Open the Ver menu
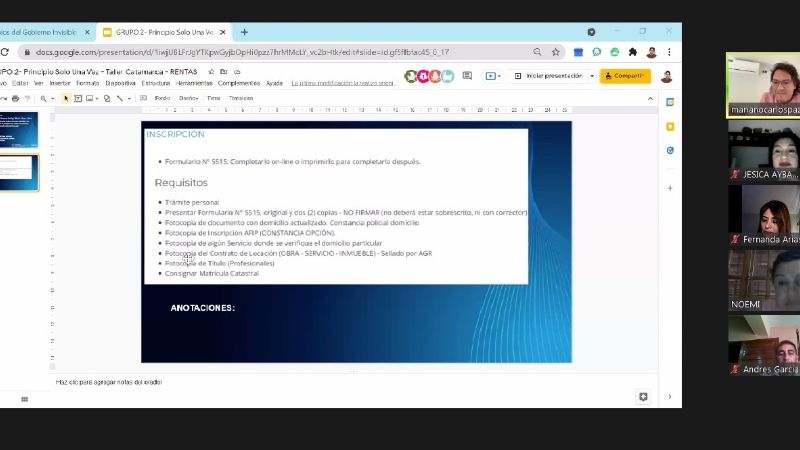This screenshot has width=800, height=450. (x=39, y=83)
